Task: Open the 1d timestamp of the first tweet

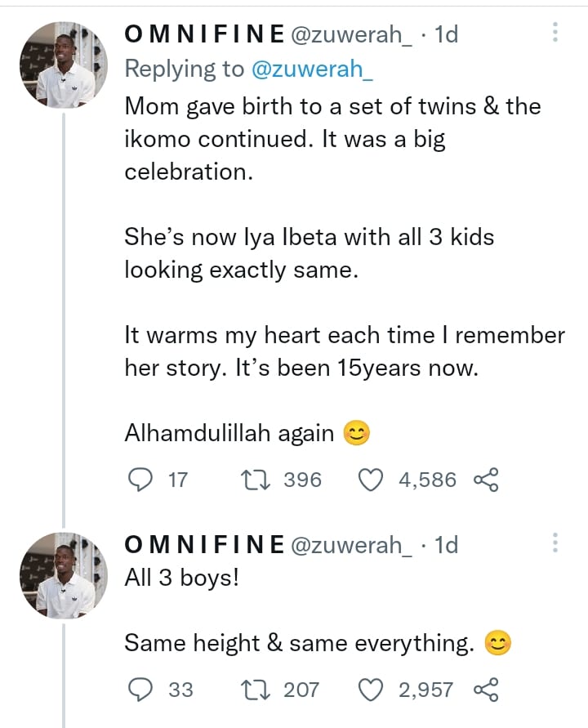Action: tap(447, 34)
